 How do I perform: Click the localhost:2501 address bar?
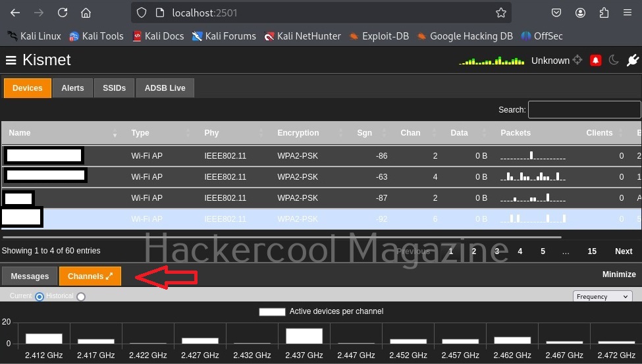click(321, 13)
